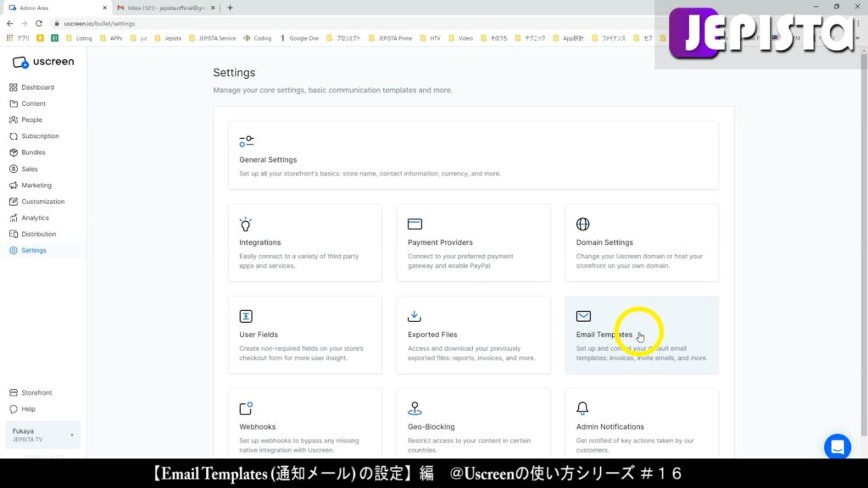The image size is (868, 488).
Task: Click the Customization pencil icon in the sidebar
Action: coord(14,202)
